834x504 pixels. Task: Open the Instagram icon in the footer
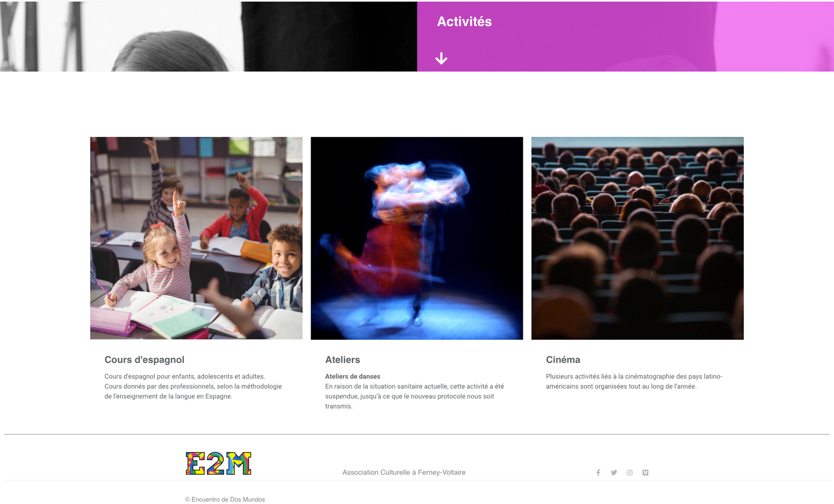pyautogui.click(x=630, y=473)
